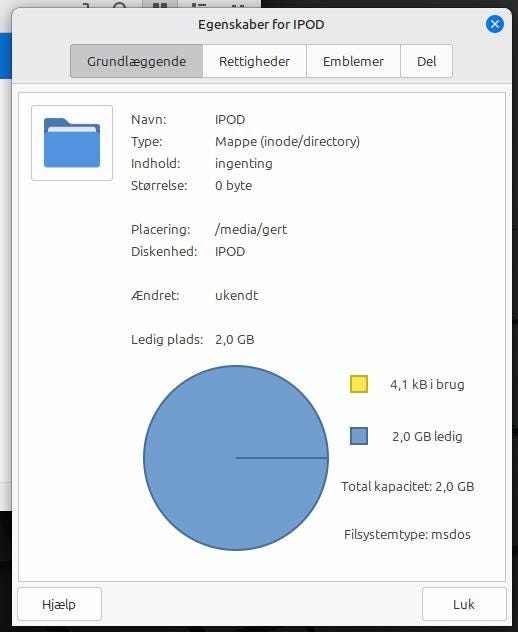Click the disk usage pie chart
The image size is (518, 632).
(236, 458)
